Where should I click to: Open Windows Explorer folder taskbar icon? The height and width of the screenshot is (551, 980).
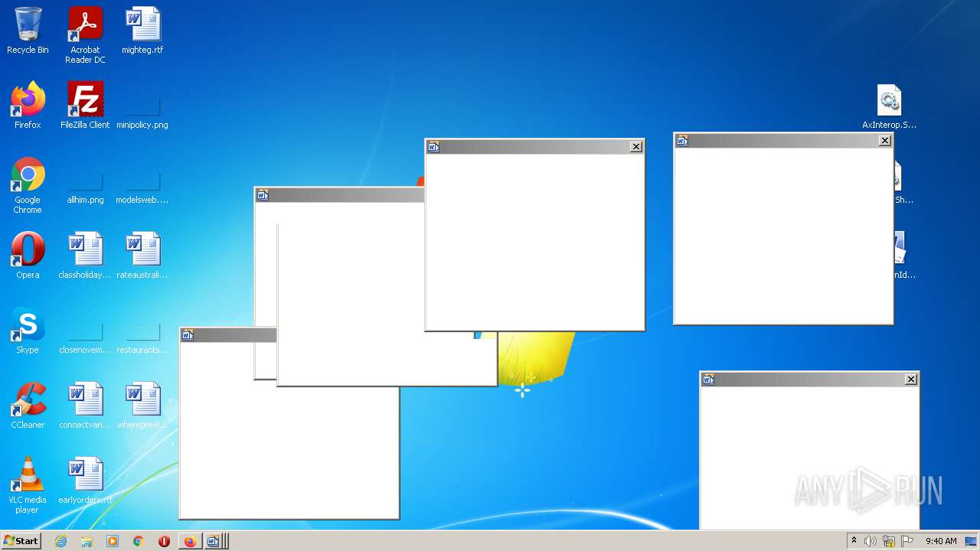coord(87,541)
